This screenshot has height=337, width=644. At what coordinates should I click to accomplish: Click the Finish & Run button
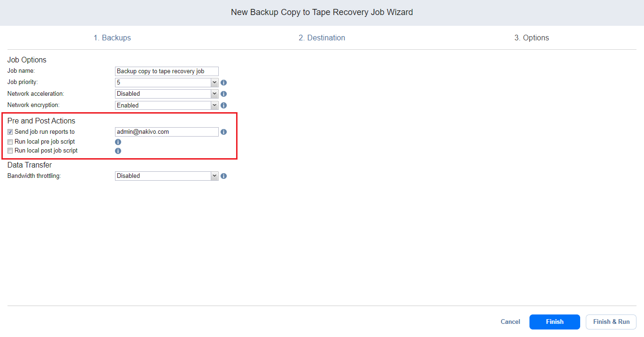coord(611,322)
